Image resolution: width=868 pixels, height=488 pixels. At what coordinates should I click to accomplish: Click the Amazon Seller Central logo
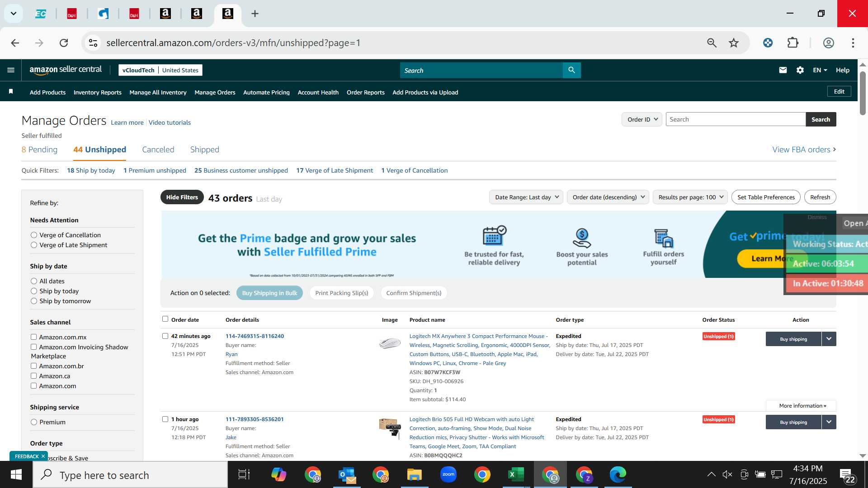tap(66, 70)
